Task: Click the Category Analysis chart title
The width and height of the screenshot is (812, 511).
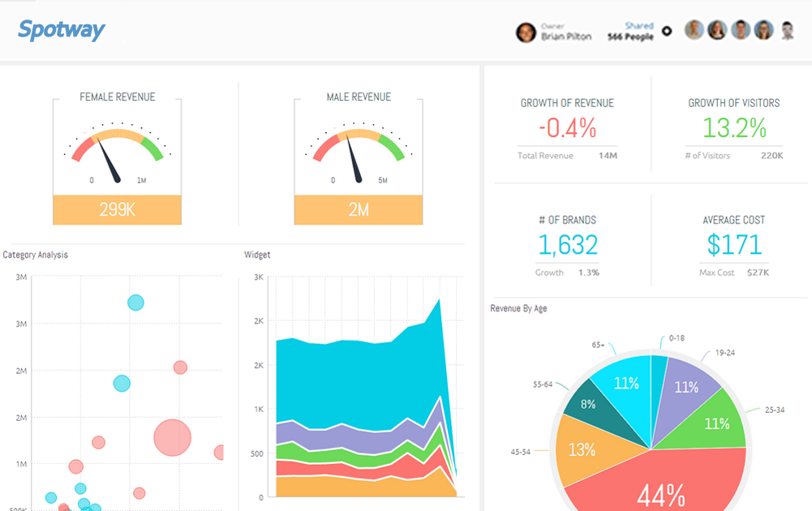Action: (35, 255)
